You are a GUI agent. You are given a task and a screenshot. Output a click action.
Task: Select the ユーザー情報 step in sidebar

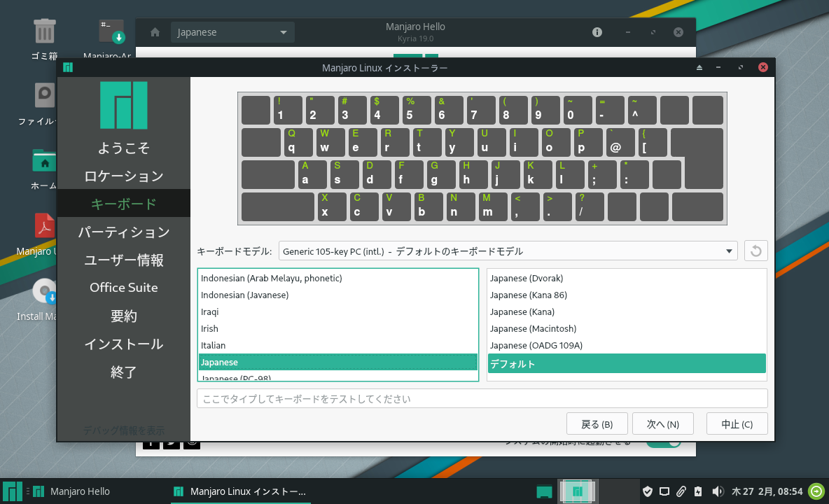(x=124, y=260)
